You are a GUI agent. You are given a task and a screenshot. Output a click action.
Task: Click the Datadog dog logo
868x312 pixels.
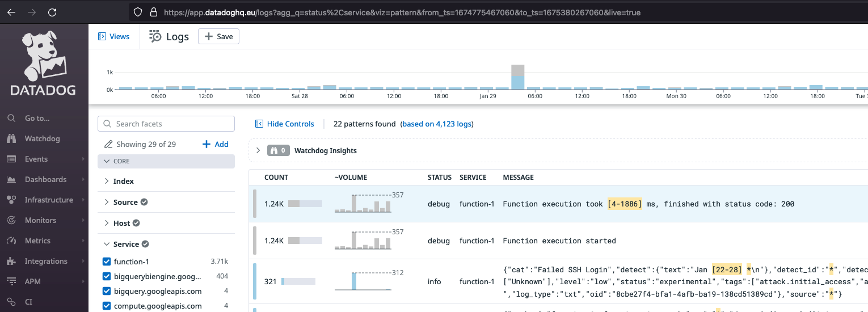44,62
